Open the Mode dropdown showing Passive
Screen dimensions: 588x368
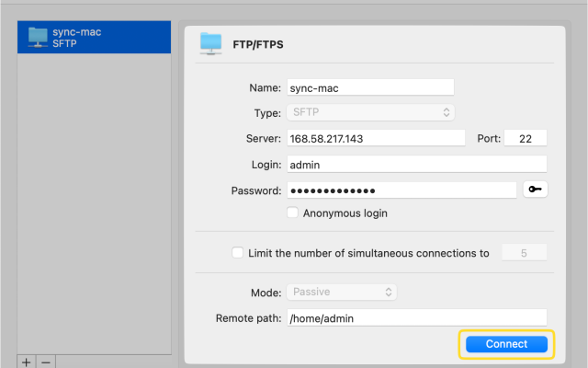[x=341, y=292]
